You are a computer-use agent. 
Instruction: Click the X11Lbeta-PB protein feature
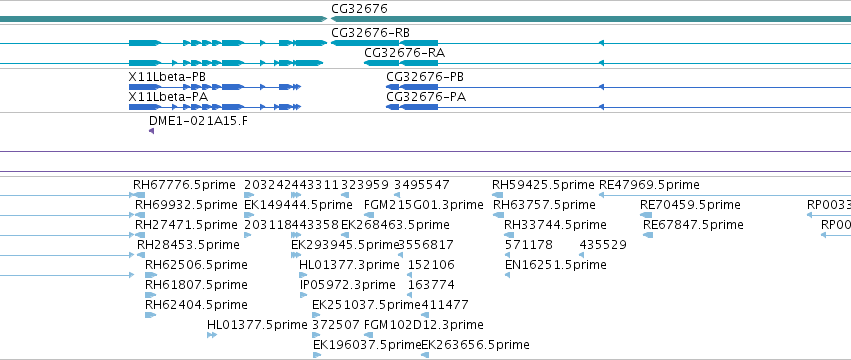(x=214, y=86)
